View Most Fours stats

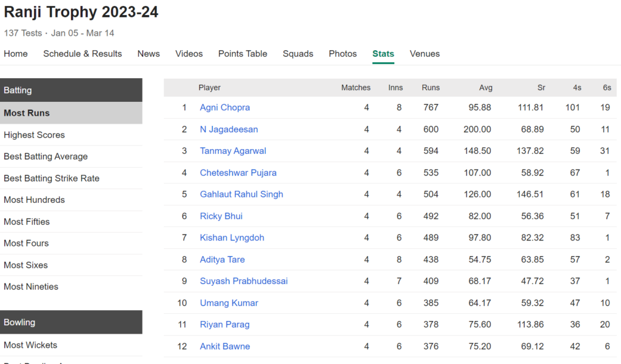72,243
